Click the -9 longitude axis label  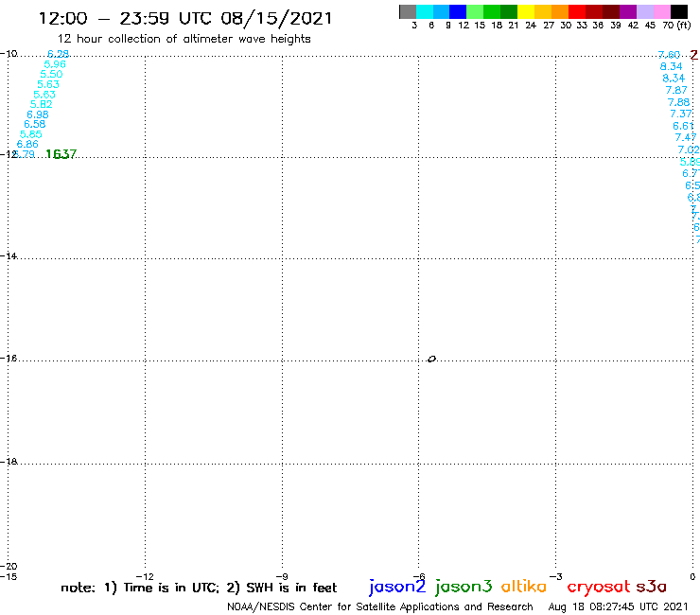[282, 576]
